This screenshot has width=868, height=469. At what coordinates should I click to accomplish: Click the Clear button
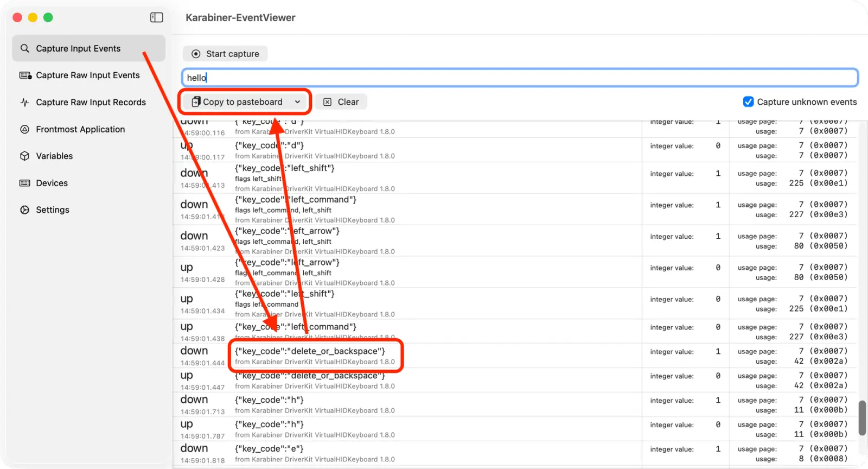pyautogui.click(x=341, y=102)
